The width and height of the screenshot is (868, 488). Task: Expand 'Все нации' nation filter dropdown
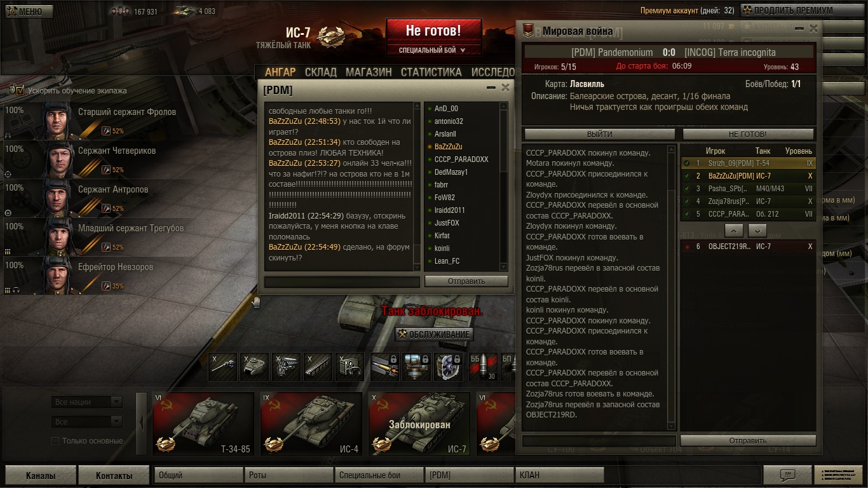[87, 402]
